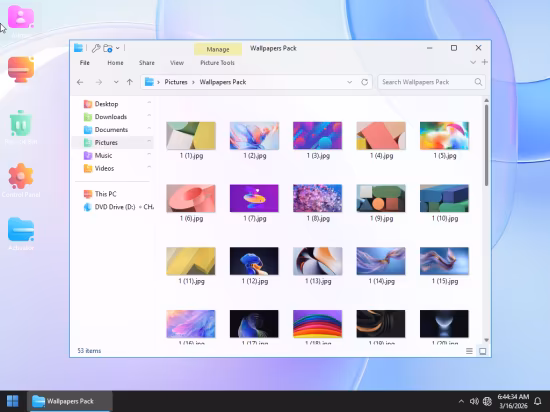550x412 pixels.
Task: Open Desktop in navigation pane
Action: (x=106, y=104)
